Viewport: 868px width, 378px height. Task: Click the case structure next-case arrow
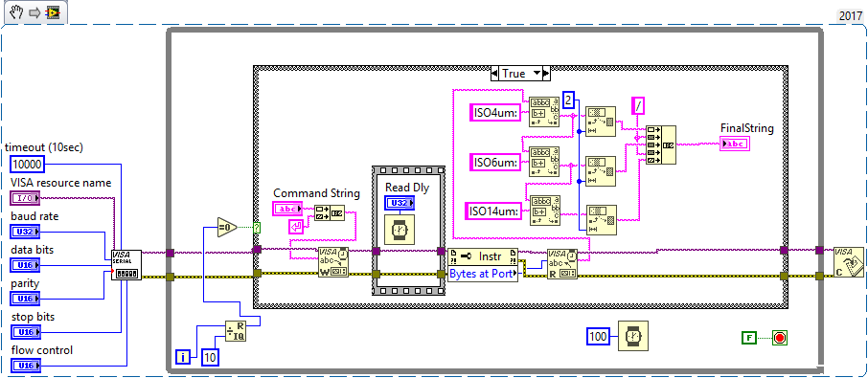546,74
